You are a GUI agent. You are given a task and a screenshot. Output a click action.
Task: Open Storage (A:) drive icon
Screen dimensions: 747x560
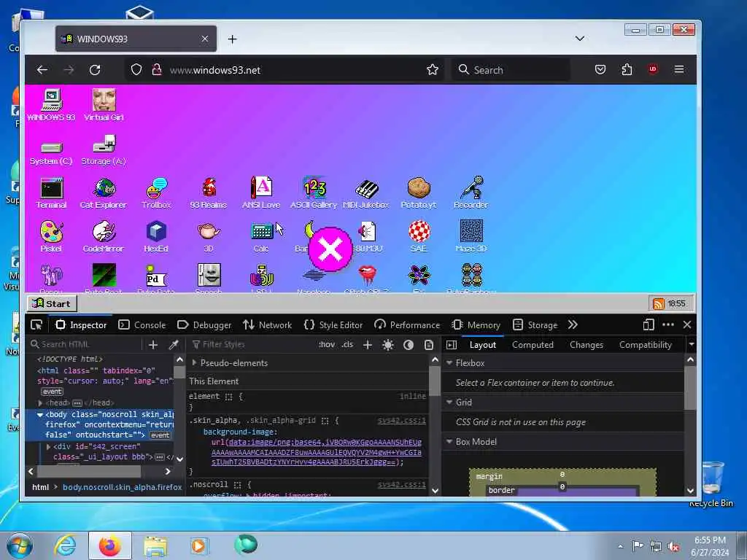(104, 150)
